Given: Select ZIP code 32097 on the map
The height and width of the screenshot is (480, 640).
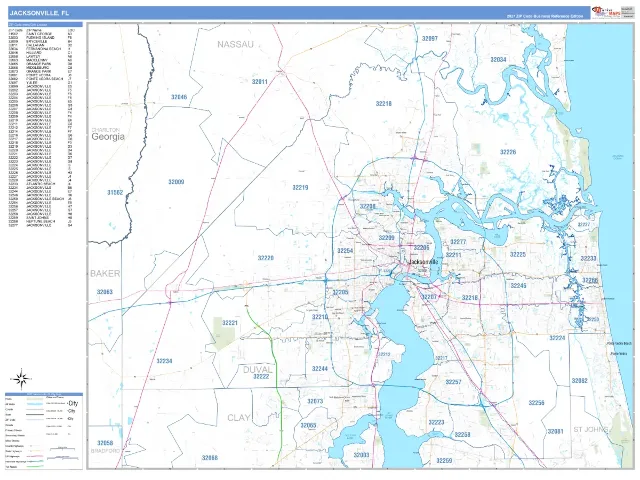Looking at the screenshot, I should pos(429,39).
